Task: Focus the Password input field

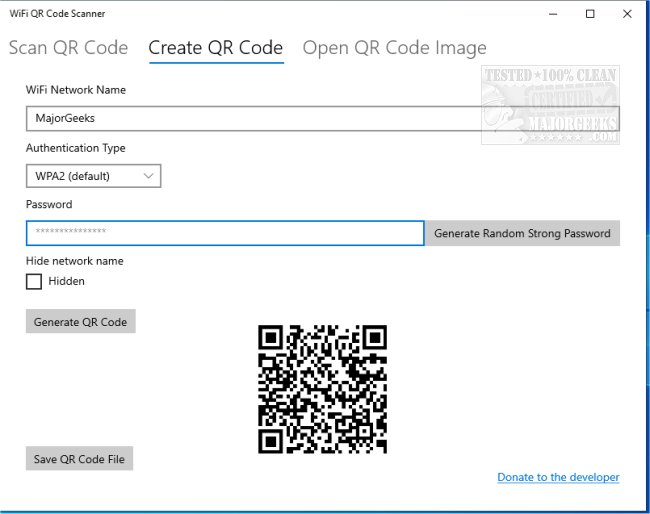Action: click(x=225, y=233)
